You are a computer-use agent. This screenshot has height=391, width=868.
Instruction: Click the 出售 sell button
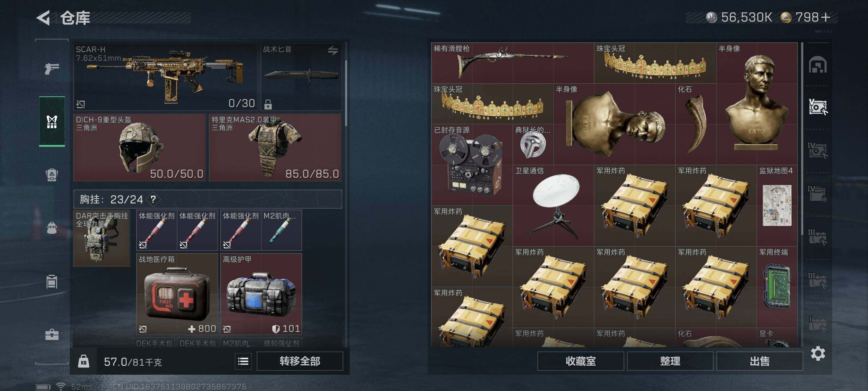pos(759,361)
